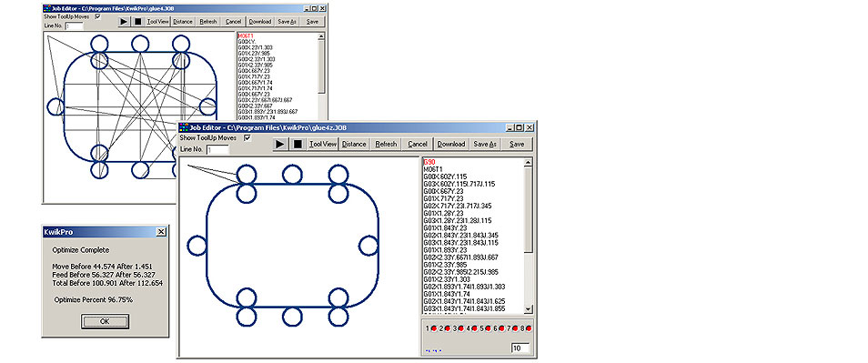Viewport: 868px width, 363px height.
Task: Start play in the glue4.JOB window
Action: click(124, 22)
